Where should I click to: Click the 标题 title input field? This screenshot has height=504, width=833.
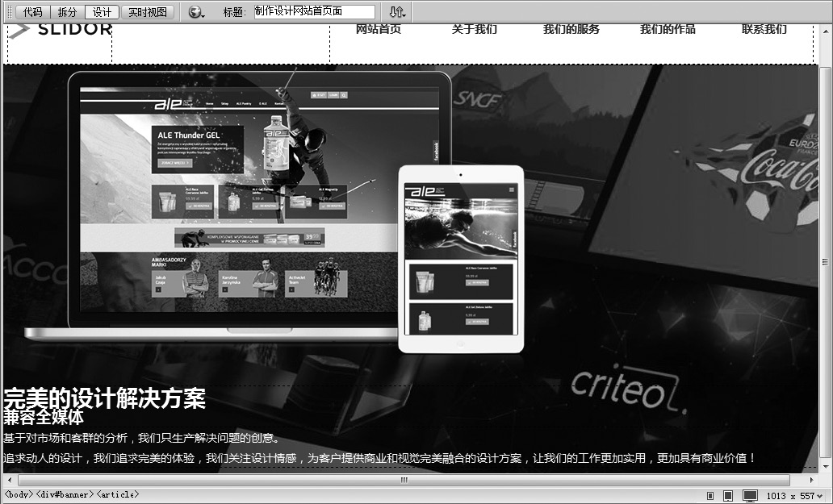tap(315, 11)
